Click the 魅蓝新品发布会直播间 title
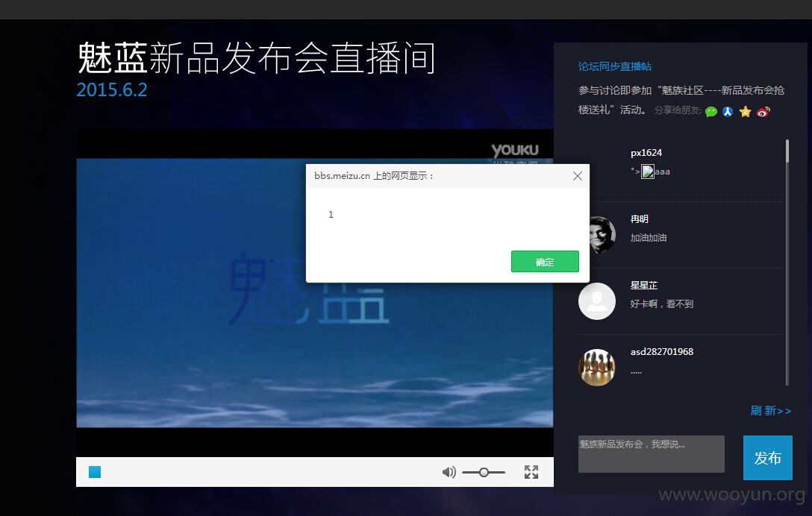 coord(256,57)
